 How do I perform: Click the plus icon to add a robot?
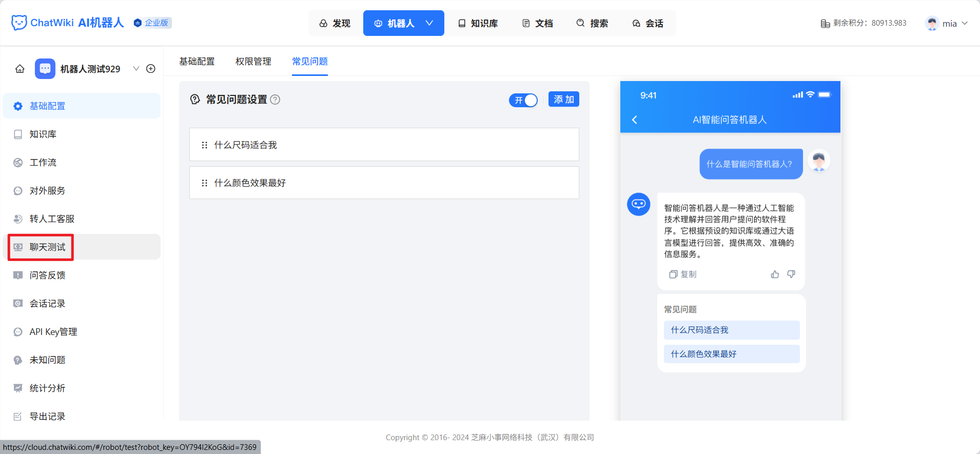151,69
